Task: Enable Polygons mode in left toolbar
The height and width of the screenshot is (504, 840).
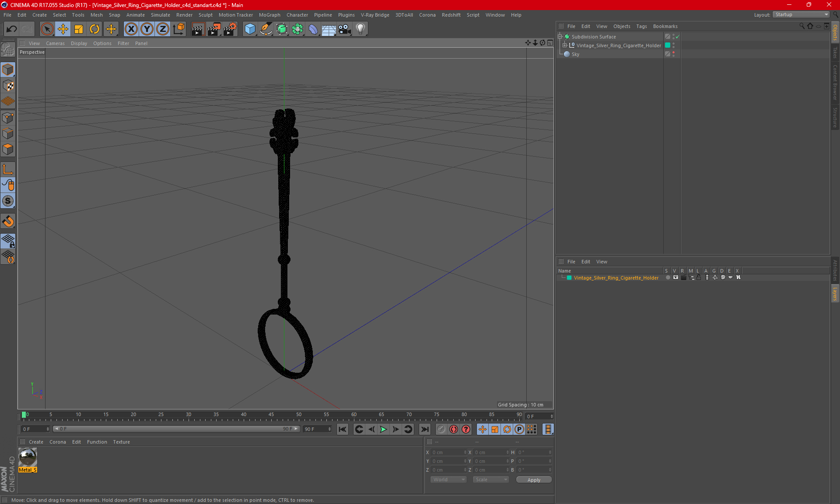Action: point(8,149)
